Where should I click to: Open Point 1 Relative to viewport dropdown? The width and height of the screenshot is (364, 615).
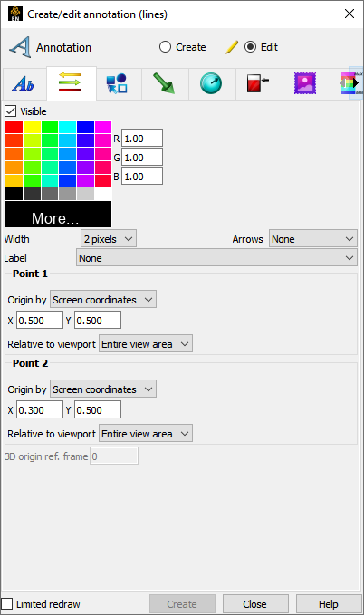tap(146, 344)
